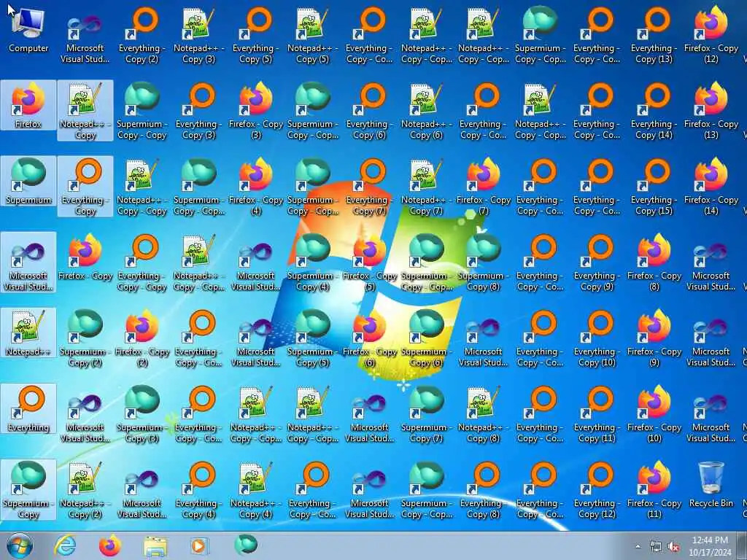Select Supermium - Copy (3) icon
The width and height of the screenshot is (747, 560).
(x=142, y=414)
